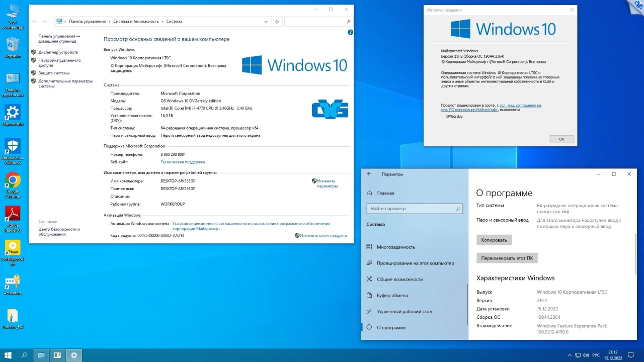Screen dimensions: 644x362
Task: Click the Параметры gear desktop icon
Action: click(13, 115)
